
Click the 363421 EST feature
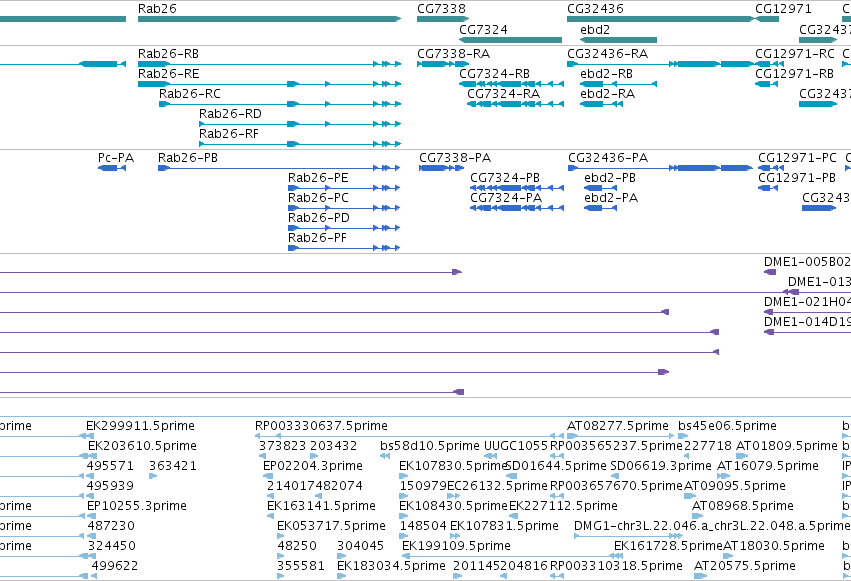153,476
